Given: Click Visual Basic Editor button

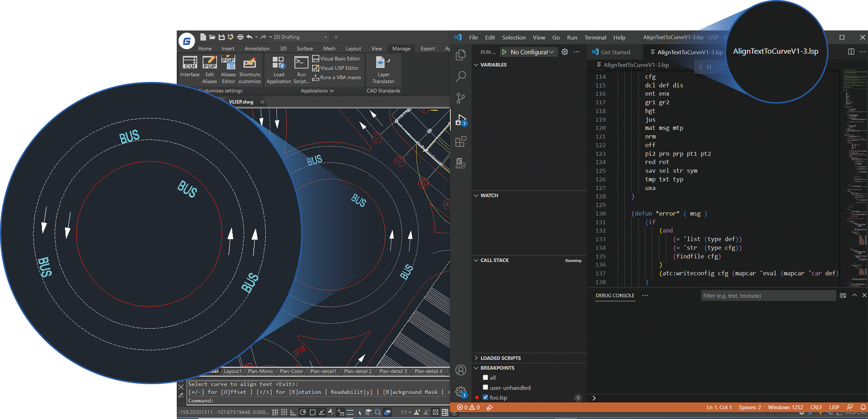Looking at the screenshot, I should [x=336, y=59].
